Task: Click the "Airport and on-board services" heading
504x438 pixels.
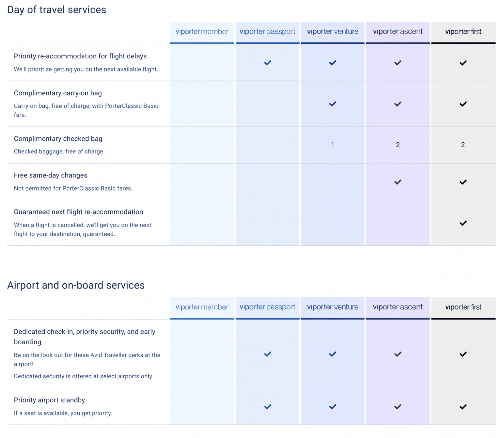Action: coord(76,285)
